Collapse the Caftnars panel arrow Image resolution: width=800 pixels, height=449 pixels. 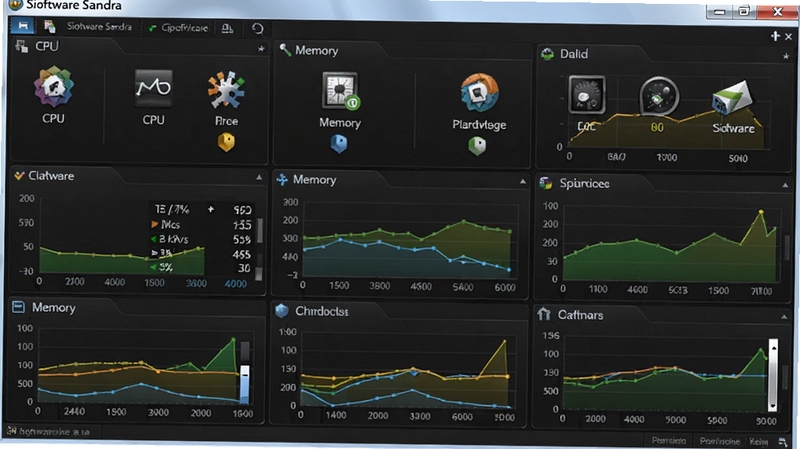pos(784,317)
